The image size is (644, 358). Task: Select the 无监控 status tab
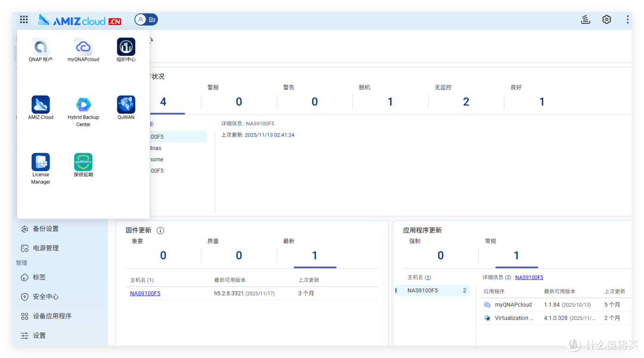pos(466,98)
